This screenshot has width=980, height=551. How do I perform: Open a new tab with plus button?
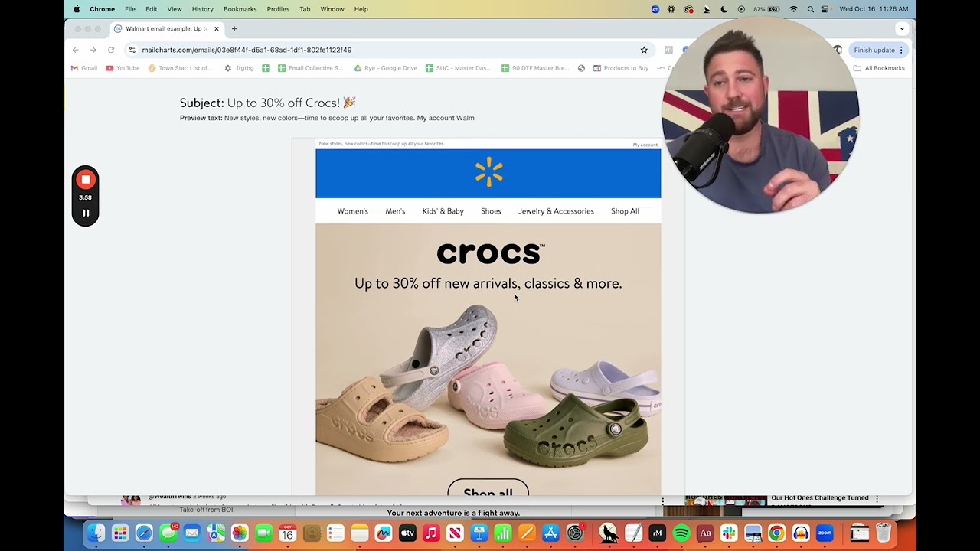point(234,28)
